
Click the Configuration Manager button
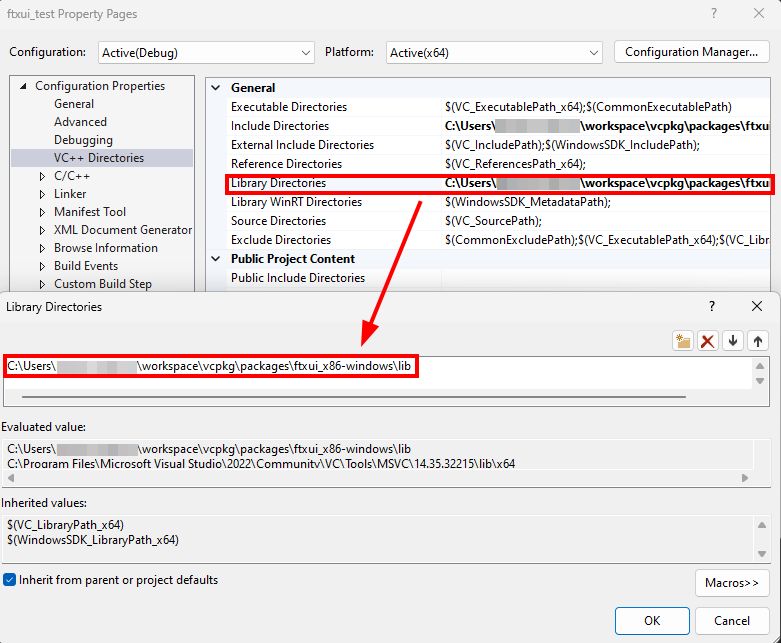click(691, 52)
